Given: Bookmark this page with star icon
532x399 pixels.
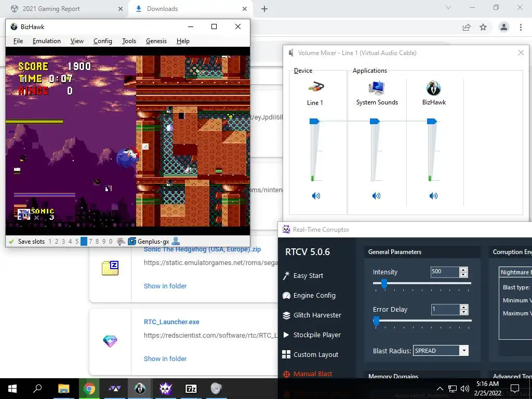Looking at the screenshot, I should (483, 27).
